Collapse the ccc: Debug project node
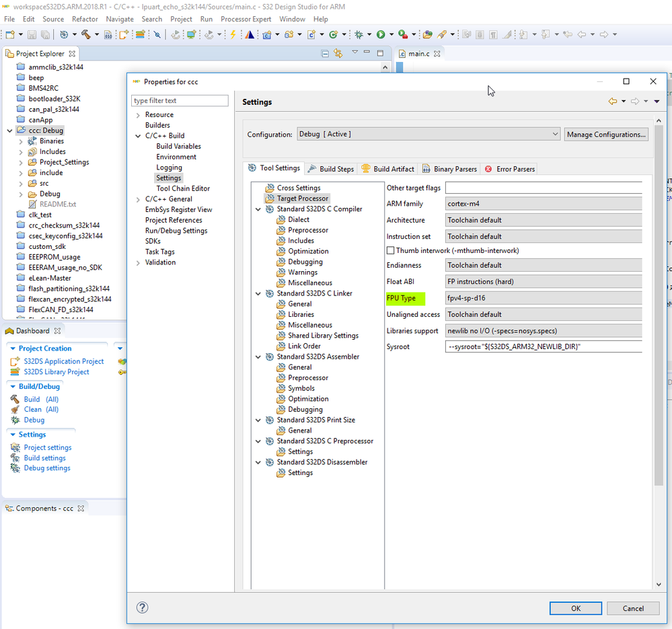Image resolution: width=672 pixels, height=629 pixels. coord(9,131)
